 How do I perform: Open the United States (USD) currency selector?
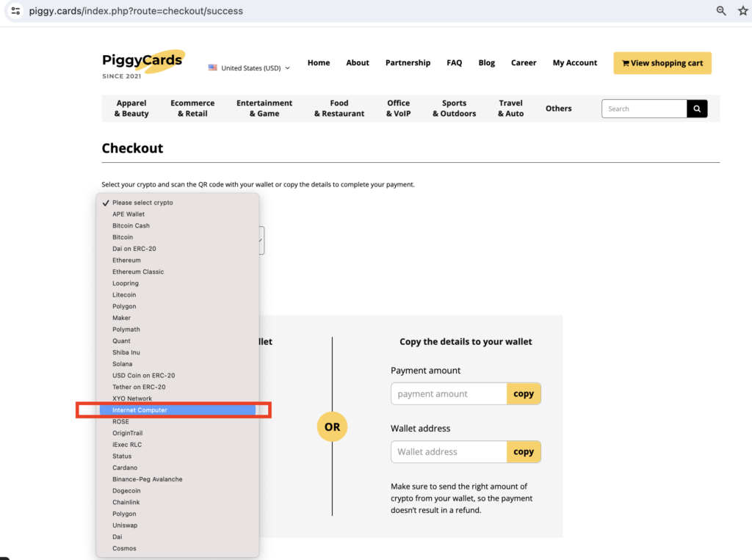(x=250, y=68)
